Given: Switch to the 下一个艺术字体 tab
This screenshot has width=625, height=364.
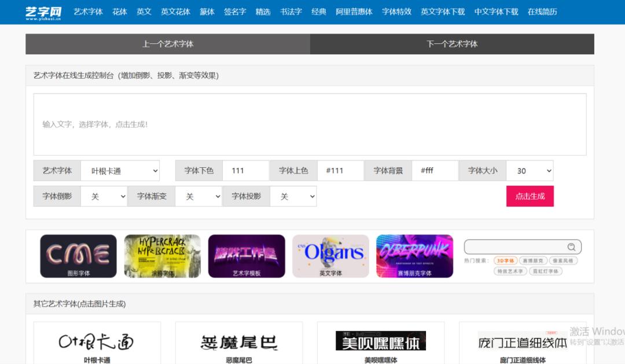Looking at the screenshot, I should point(452,44).
